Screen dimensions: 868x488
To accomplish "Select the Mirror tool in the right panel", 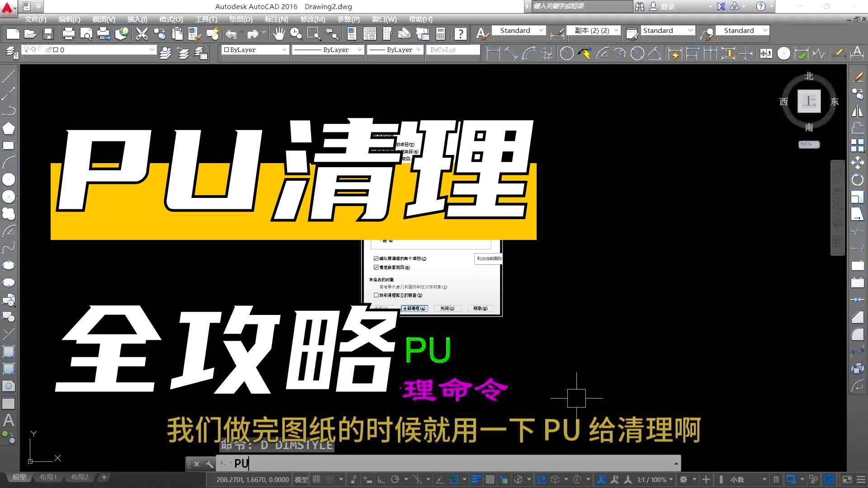I will (x=857, y=112).
